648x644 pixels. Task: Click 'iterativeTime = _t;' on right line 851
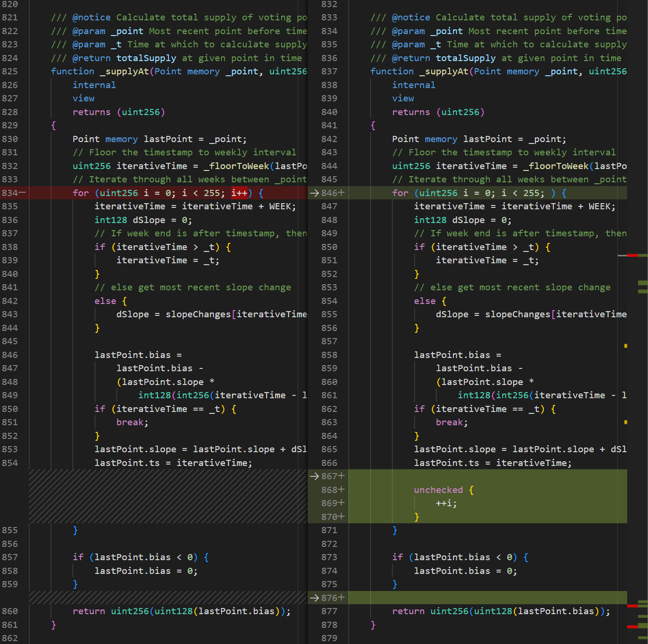click(488, 260)
